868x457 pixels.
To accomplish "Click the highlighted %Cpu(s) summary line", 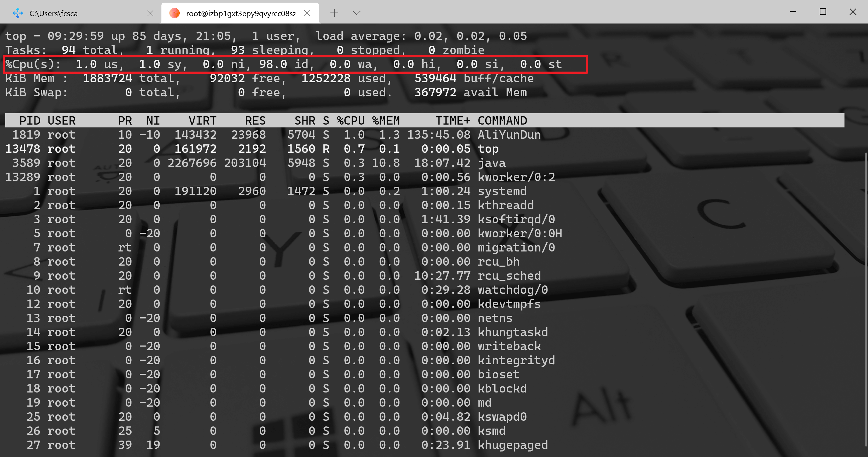I will click(x=295, y=64).
